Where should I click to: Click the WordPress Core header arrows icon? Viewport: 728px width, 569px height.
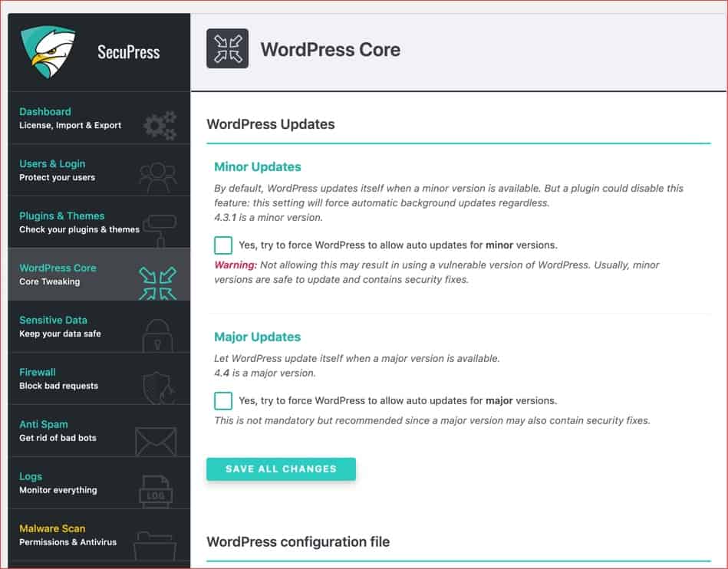(x=228, y=49)
